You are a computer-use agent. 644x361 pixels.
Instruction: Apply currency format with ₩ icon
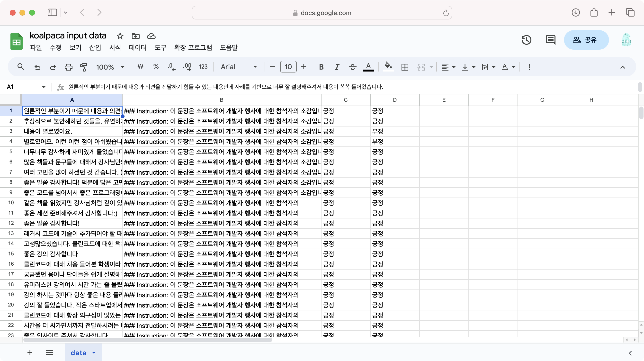141,67
